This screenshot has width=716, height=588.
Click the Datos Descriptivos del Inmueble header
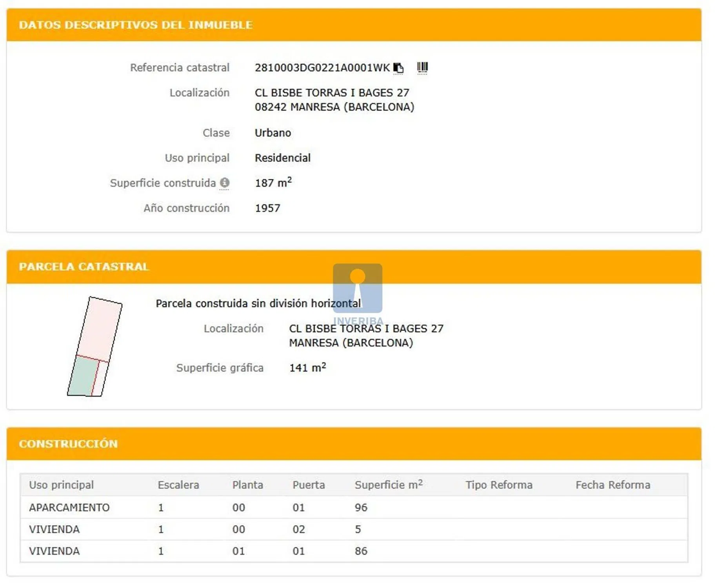pyautogui.click(x=135, y=25)
